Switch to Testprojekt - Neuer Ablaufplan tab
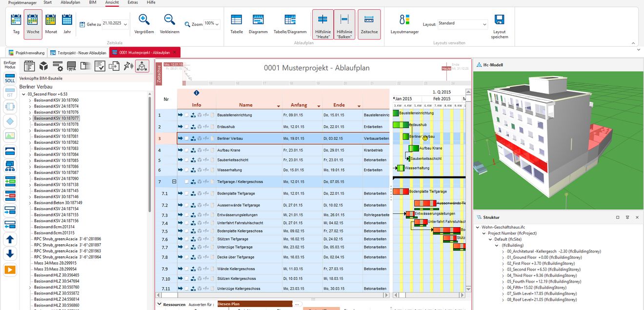Image resolution: width=644 pixels, height=310 pixels. click(78, 52)
